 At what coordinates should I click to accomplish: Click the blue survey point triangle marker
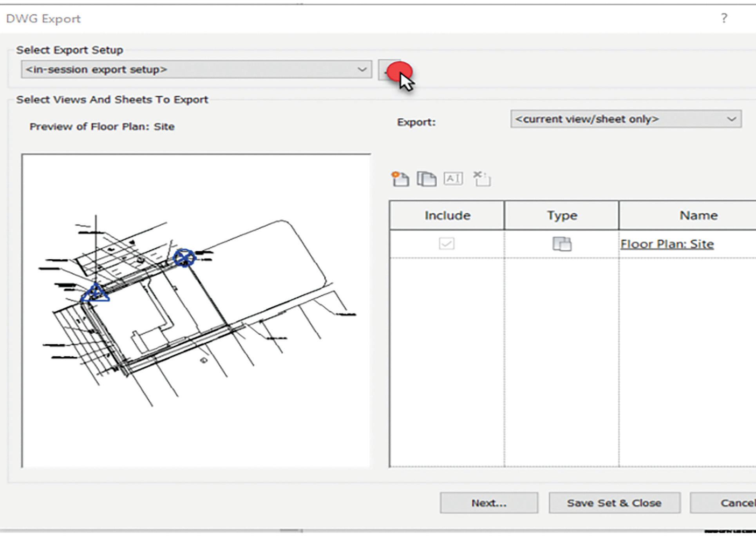[x=96, y=293]
